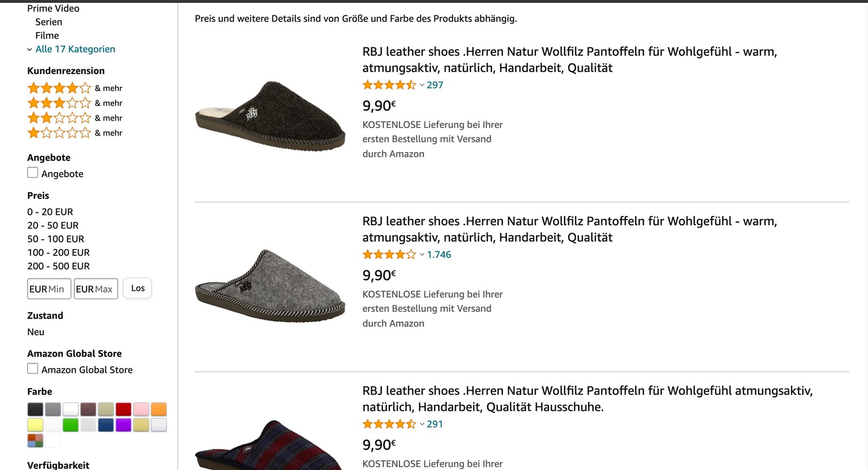Expand rating popover next to 297 reviews
This screenshot has width=868, height=470.
click(422, 85)
